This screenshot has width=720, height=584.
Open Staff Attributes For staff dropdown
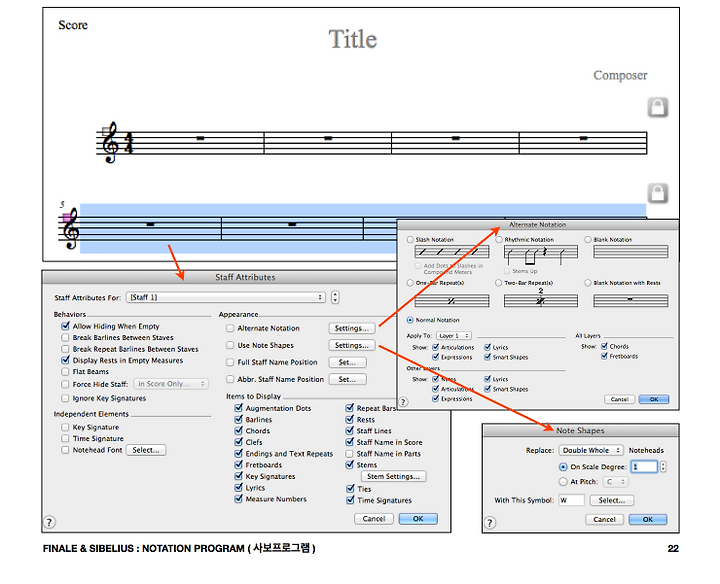[225, 298]
